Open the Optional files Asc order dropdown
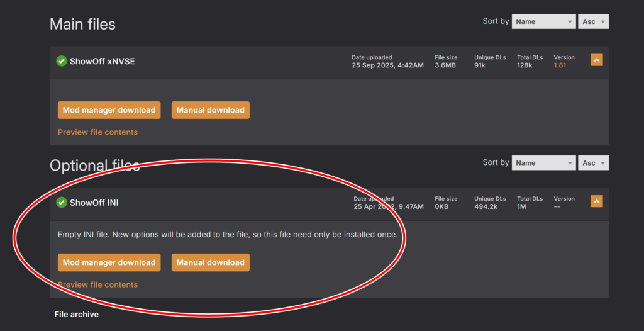The image size is (644, 331). [594, 163]
